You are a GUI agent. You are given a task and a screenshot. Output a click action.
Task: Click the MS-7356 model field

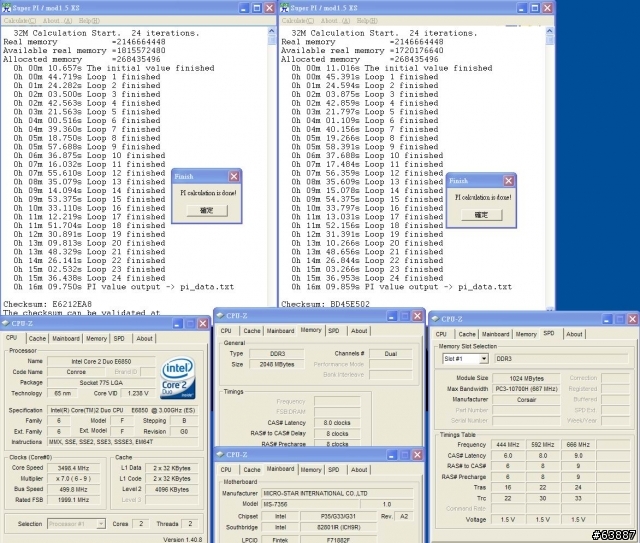point(310,504)
